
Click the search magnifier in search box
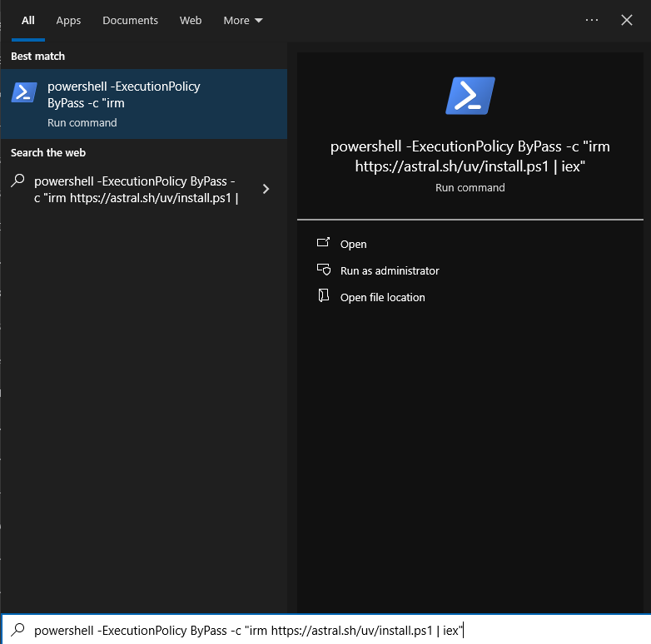tap(17, 630)
